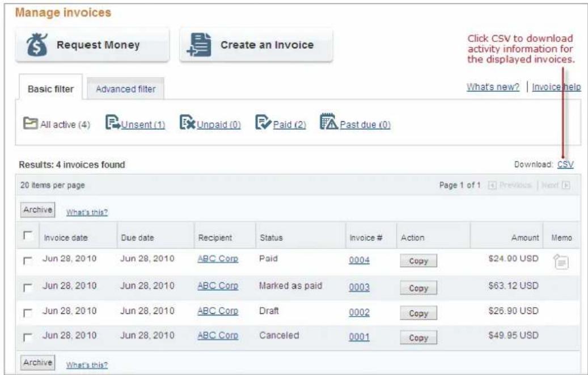This screenshot has height=375, width=588.
Task: Click the $49.95 USD amount
Action: pyautogui.click(x=513, y=336)
